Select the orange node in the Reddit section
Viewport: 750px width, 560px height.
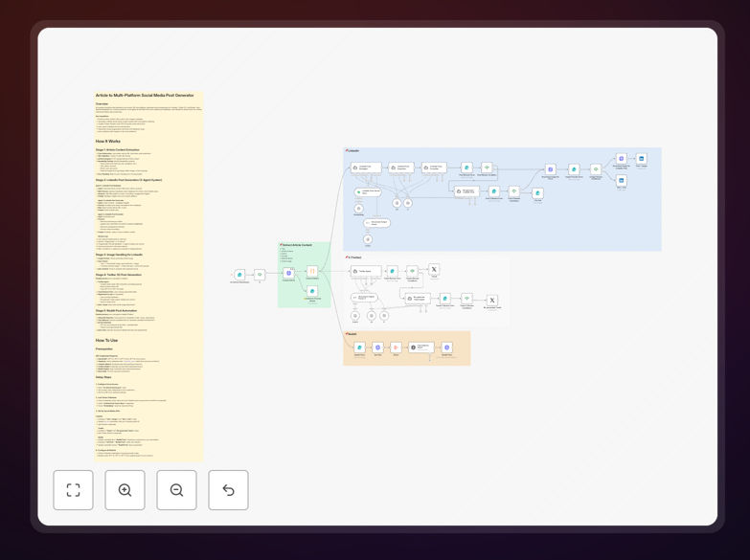396,347
